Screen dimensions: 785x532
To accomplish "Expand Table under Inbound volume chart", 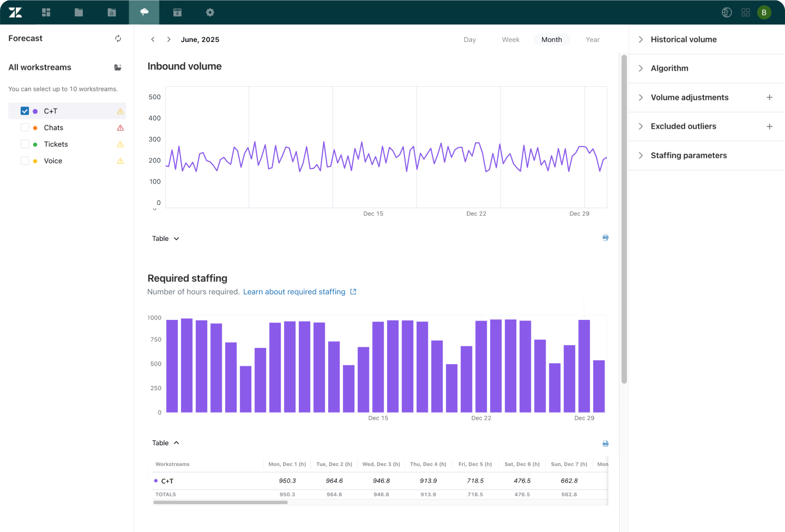I will (x=165, y=239).
